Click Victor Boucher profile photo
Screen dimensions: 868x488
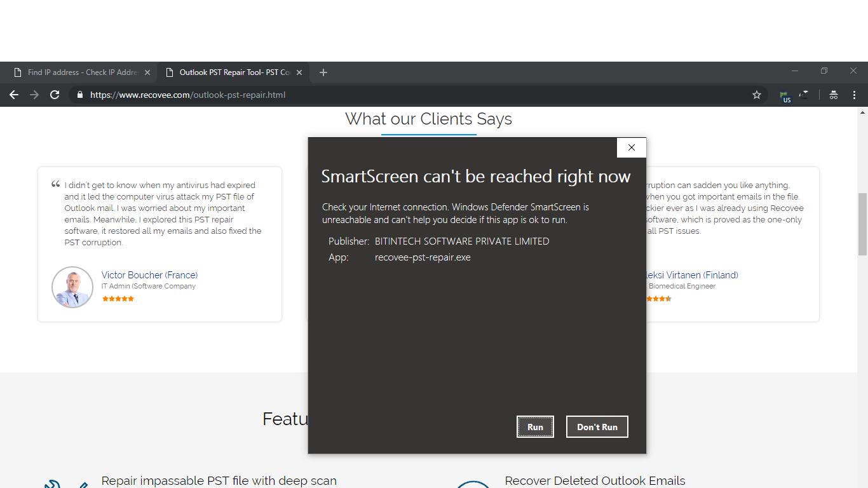[72, 287]
